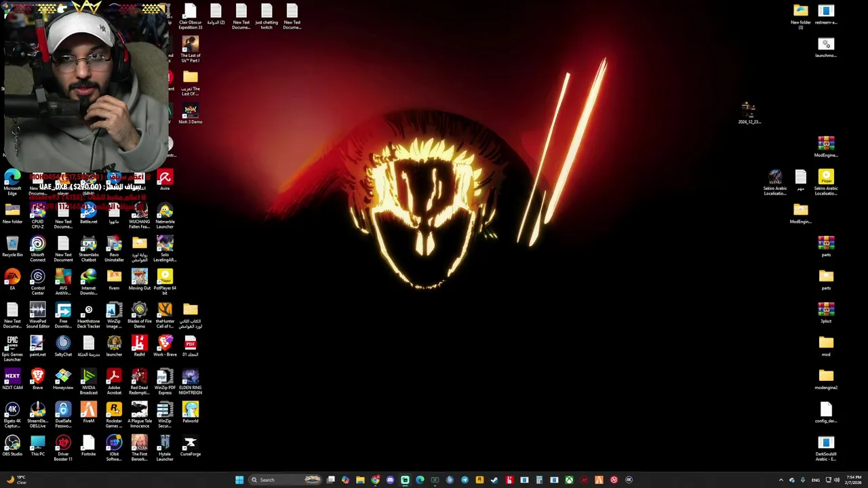Viewport: 868px width, 488px height.
Task: Open The Last of Us Part I shortcut
Action: click(x=191, y=49)
